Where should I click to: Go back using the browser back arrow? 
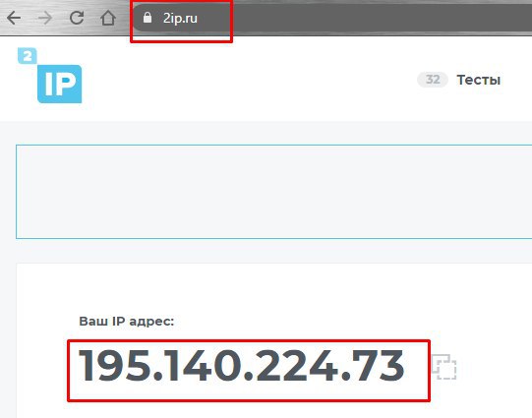(x=14, y=18)
